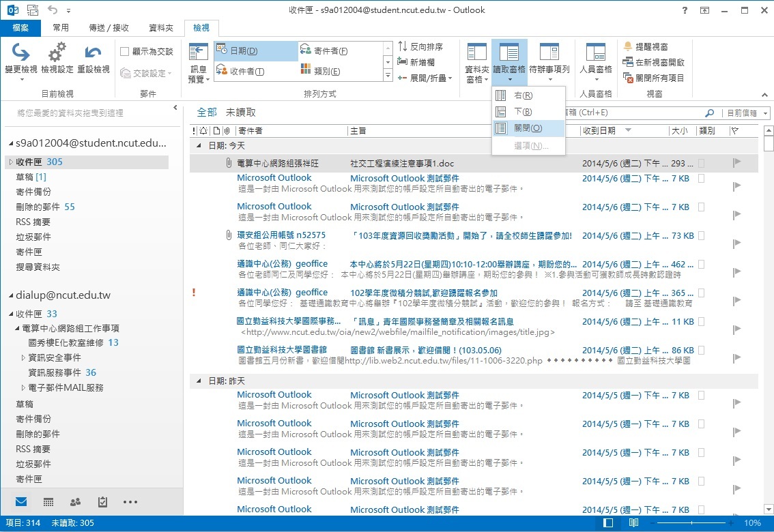Switch to 常用 (Home) ribbon tab
The height and width of the screenshot is (532, 774).
point(61,27)
